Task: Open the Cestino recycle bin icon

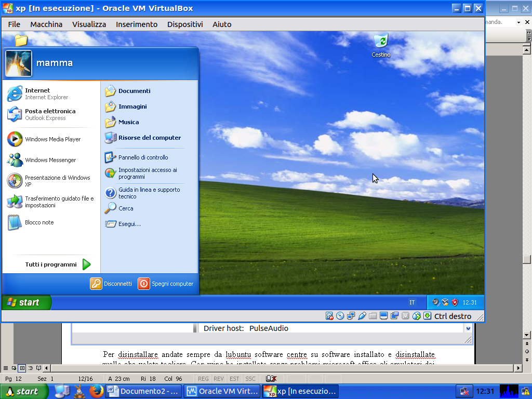Action: click(381, 44)
